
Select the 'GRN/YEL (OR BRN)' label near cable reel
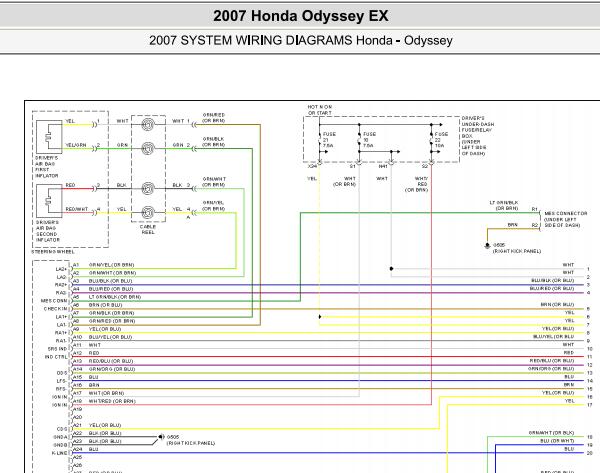pyautogui.click(x=214, y=206)
